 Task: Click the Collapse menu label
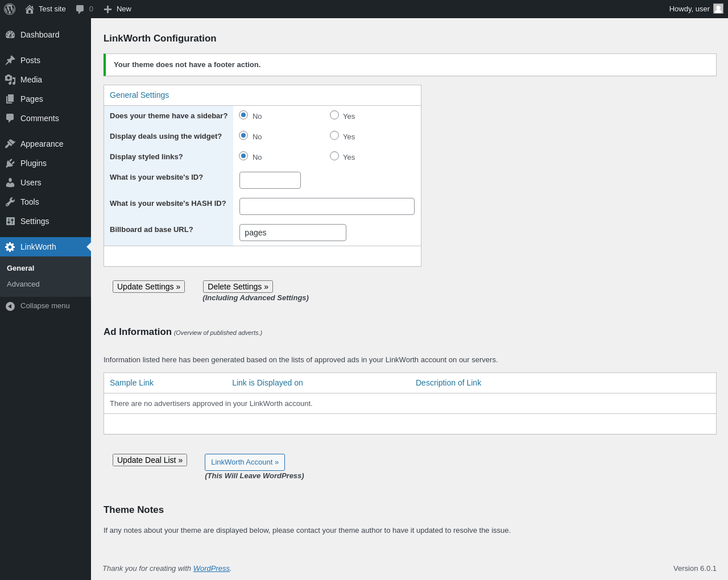coord(45,306)
